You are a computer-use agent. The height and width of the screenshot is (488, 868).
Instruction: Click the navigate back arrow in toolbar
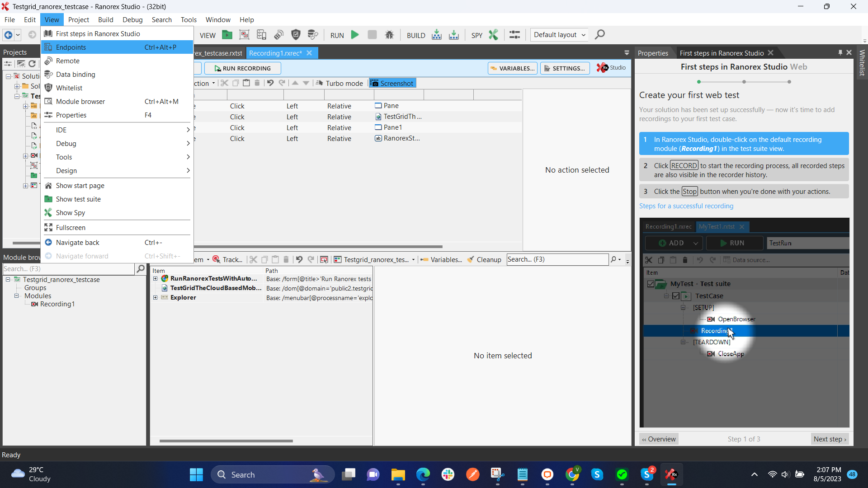[8, 35]
